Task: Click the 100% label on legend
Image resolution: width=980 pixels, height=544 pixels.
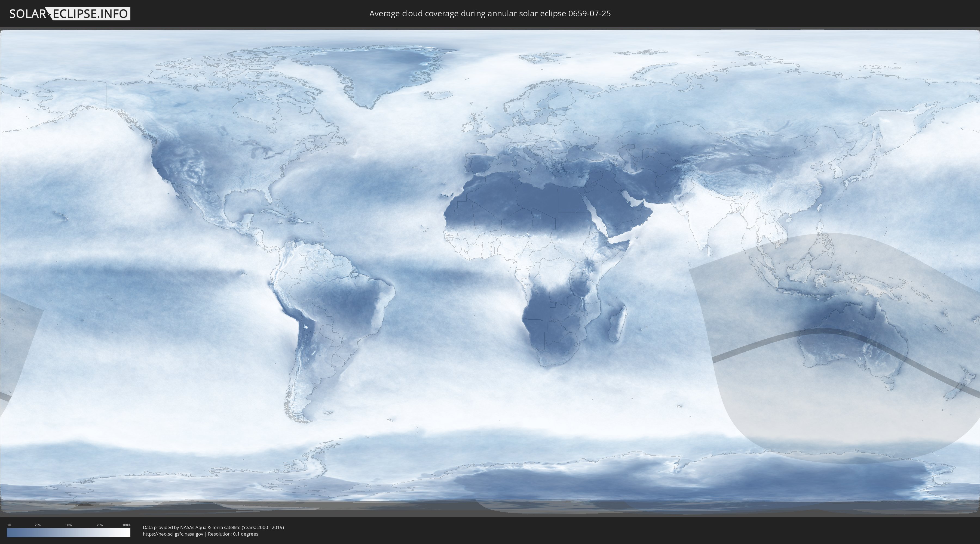Action: tap(126, 525)
